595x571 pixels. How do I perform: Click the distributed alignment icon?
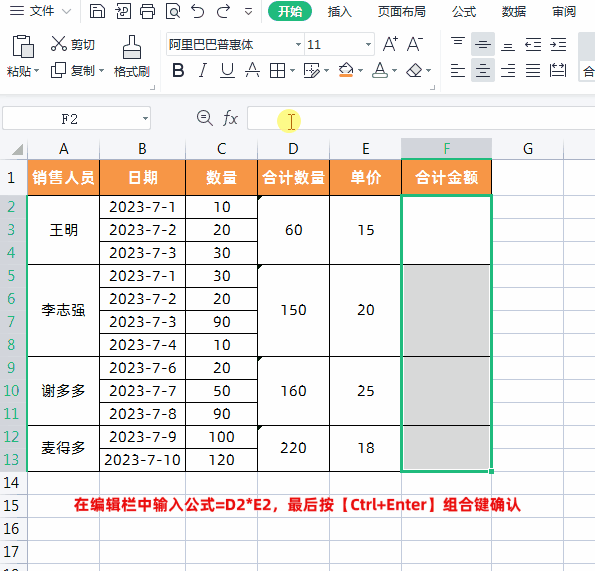[x=558, y=71]
